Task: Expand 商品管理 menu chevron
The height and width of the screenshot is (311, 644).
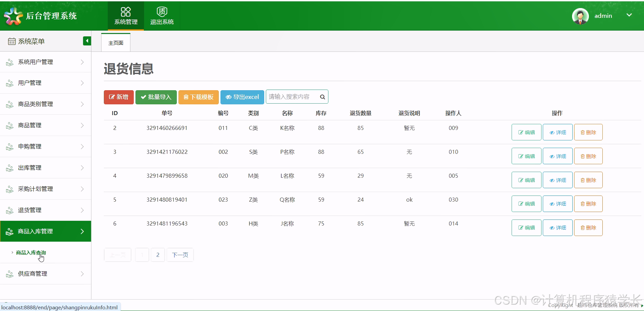Action: (82, 125)
